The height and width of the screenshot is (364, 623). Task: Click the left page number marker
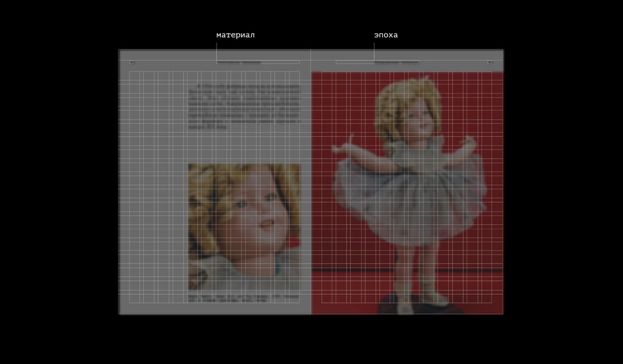132,62
